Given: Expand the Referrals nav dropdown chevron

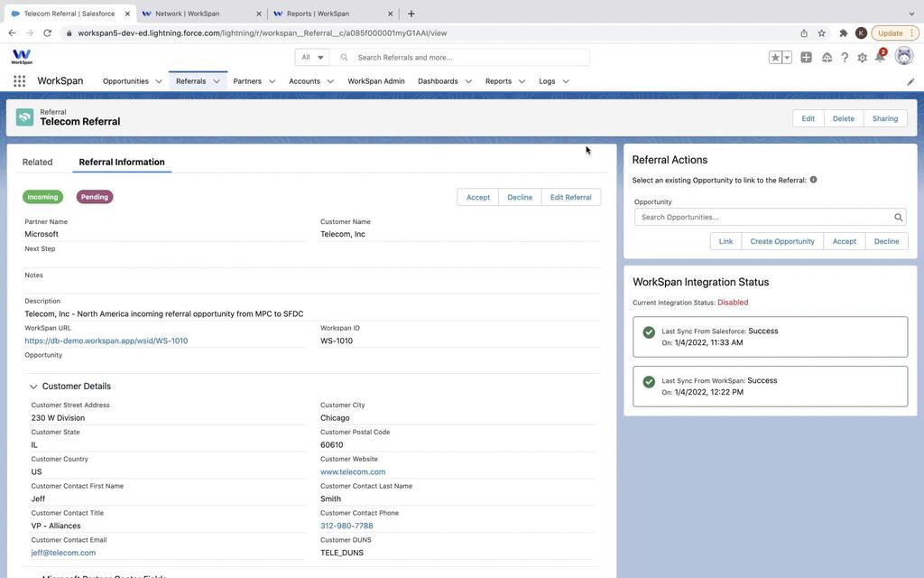Looking at the screenshot, I should [217, 81].
